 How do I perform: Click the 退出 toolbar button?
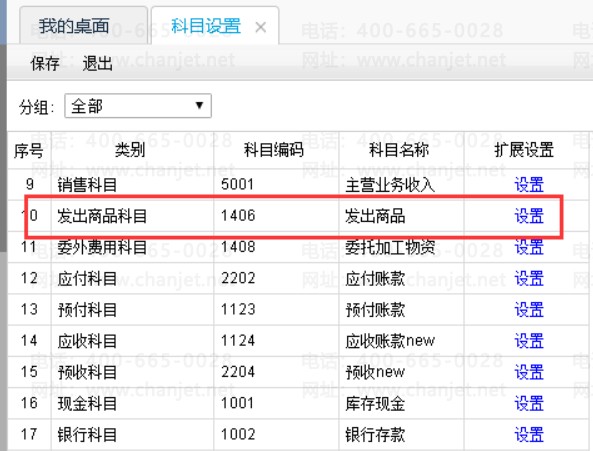(97, 63)
